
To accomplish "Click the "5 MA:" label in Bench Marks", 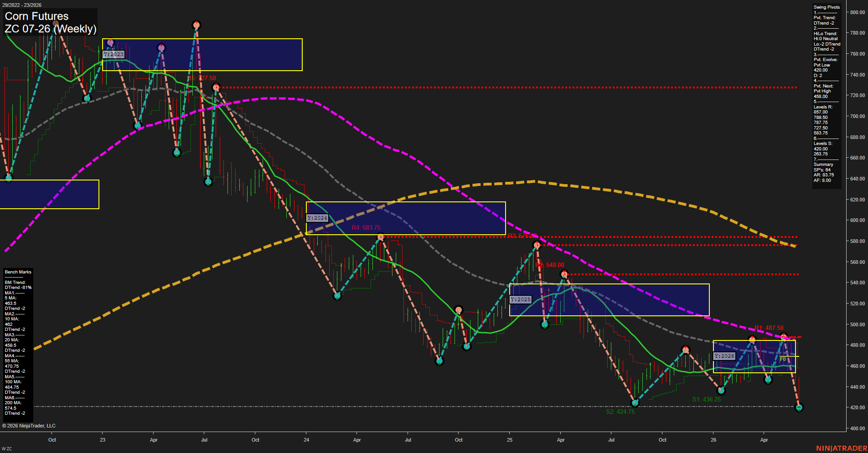I will click(x=10, y=298).
